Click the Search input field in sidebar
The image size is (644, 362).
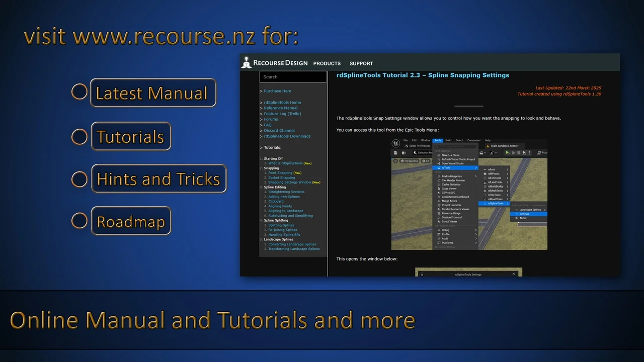click(x=293, y=77)
